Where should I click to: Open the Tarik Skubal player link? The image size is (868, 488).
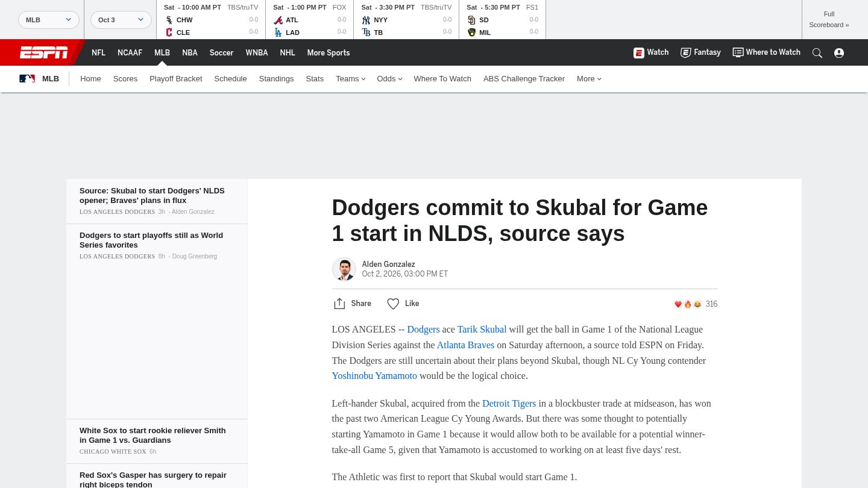pyautogui.click(x=482, y=330)
